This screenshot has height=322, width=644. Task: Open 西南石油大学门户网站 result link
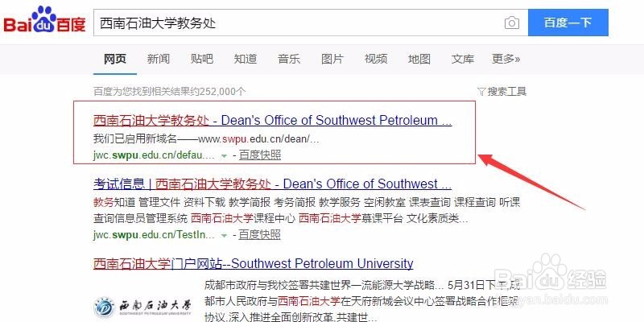tap(253, 263)
